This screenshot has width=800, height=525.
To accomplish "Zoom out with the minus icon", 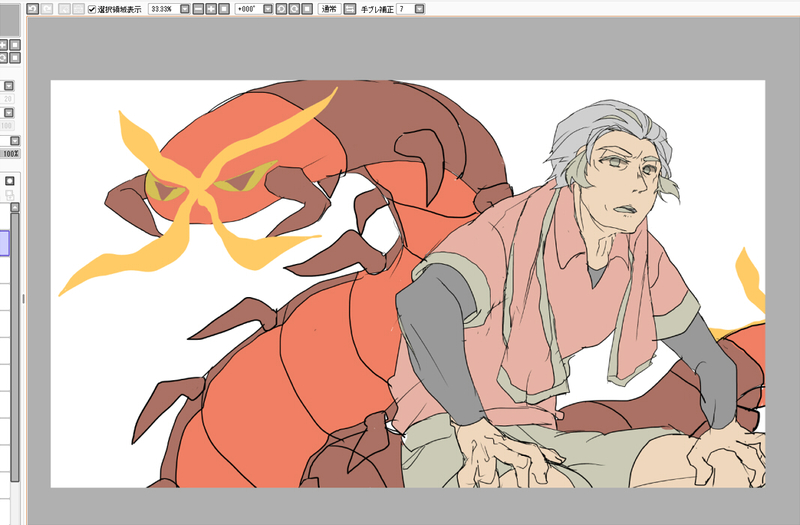I will pos(198,9).
